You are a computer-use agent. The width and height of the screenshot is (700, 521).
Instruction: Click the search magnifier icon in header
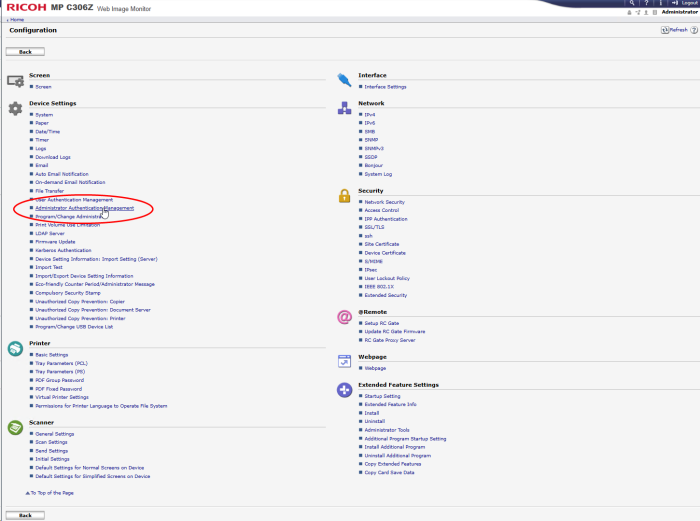(634, 4)
